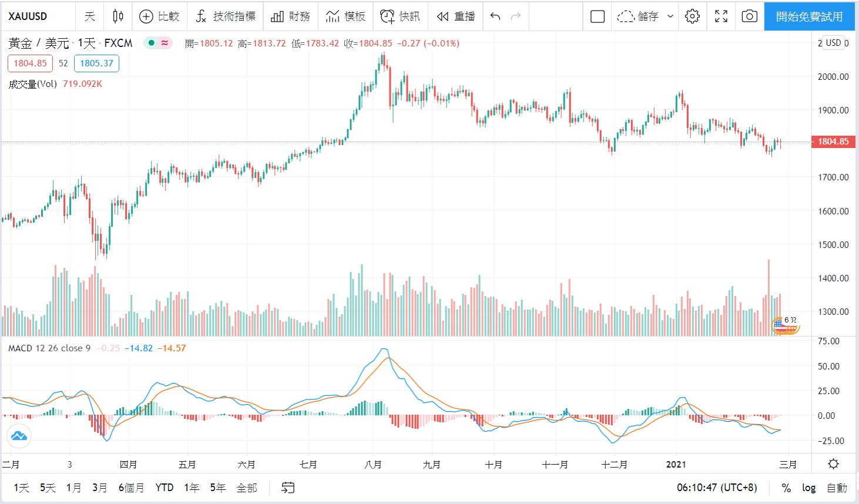Enter fullscreen mode
Screen dimensions: 859x504
[721, 16]
